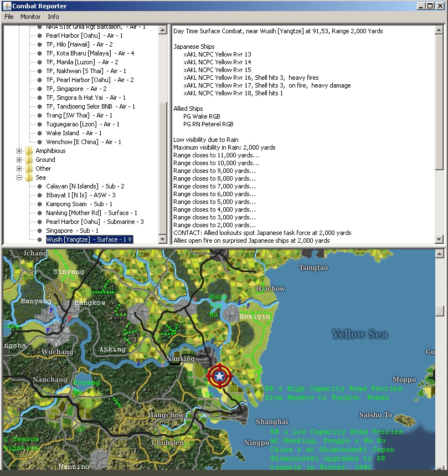This screenshot has height=476, width=448.
Task: Click the map vertical scrollbar thumb
Action: [x=440, y=311]
